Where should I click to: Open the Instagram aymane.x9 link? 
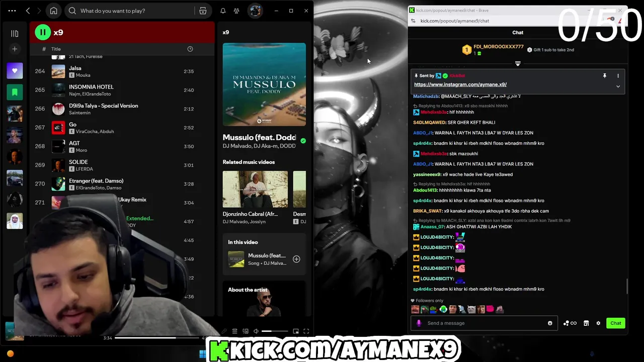coord(460,84)
